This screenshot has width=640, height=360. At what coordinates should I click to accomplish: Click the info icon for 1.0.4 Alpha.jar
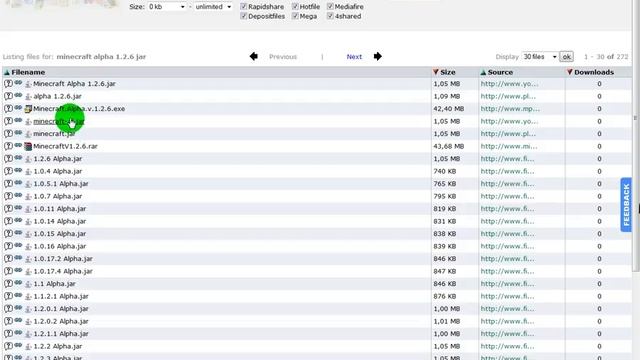pyautogui.click(x=8, y=171)
